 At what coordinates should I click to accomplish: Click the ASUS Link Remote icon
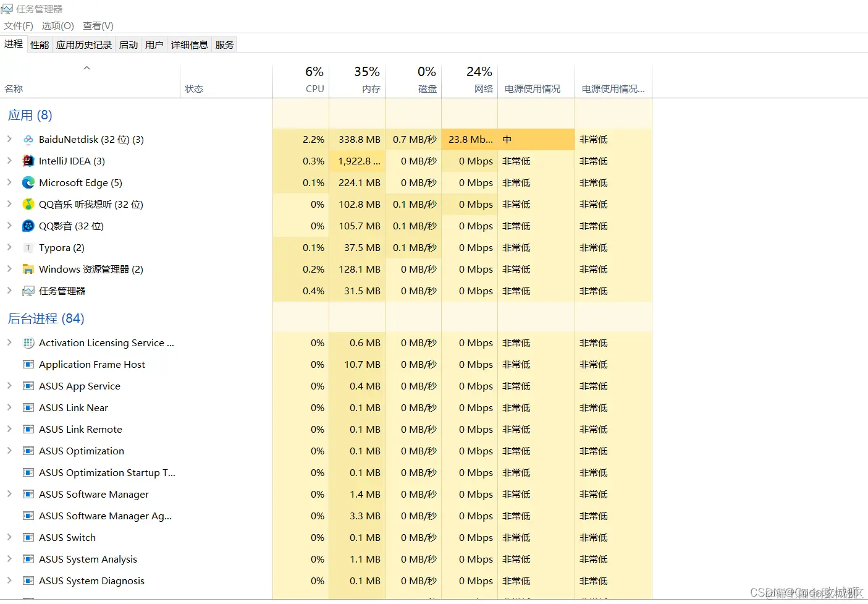coord(28,430)
